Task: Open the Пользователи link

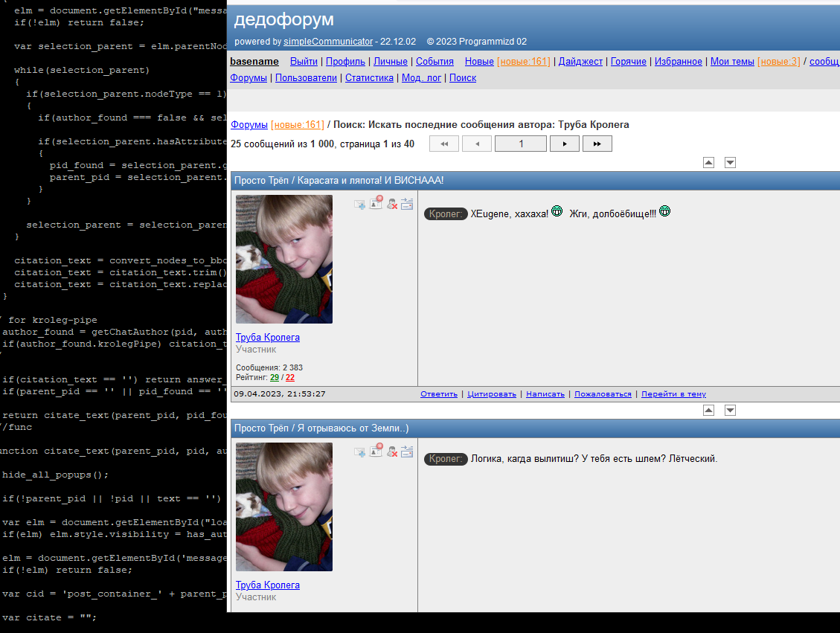Action: click(306, 77)
